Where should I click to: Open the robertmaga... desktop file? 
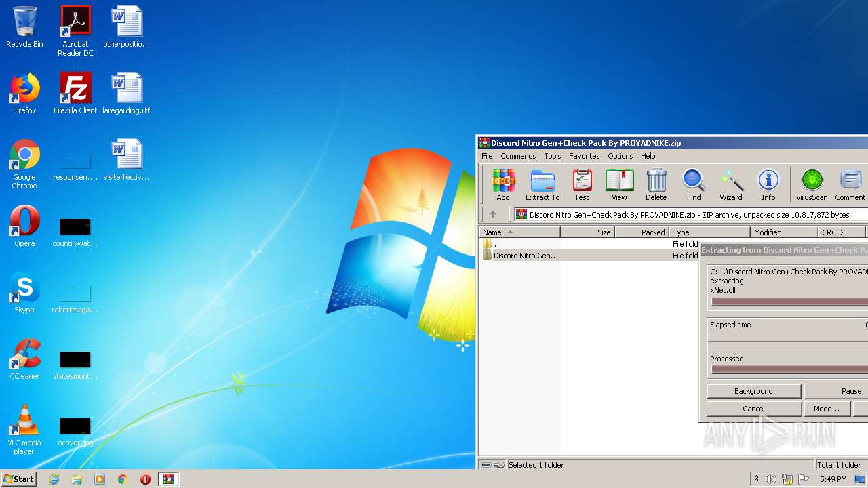pos(75,298)
